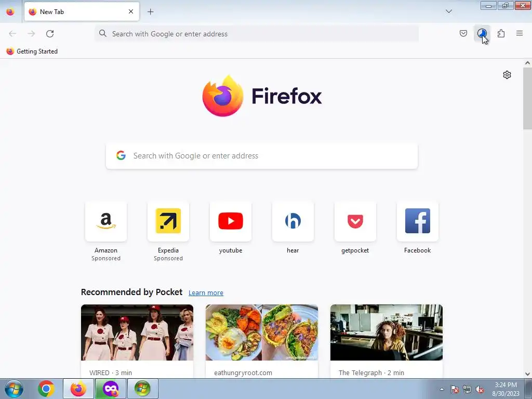Click the network tray icon
The width and height of the screenshot is (532, 399).
pos(467,389)
